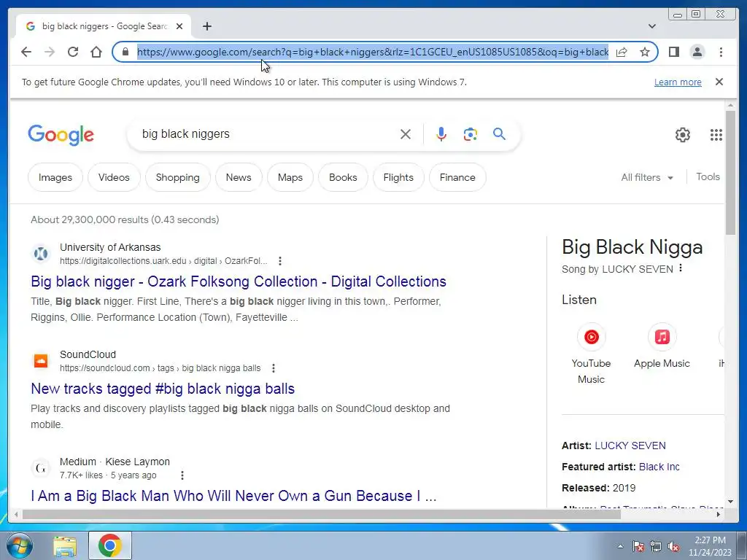Image resolution: width=747 pixels, height=560 pixels.
Task: Open the SoundCloud New tracks tagged result
Action: (x=163, y=389)
